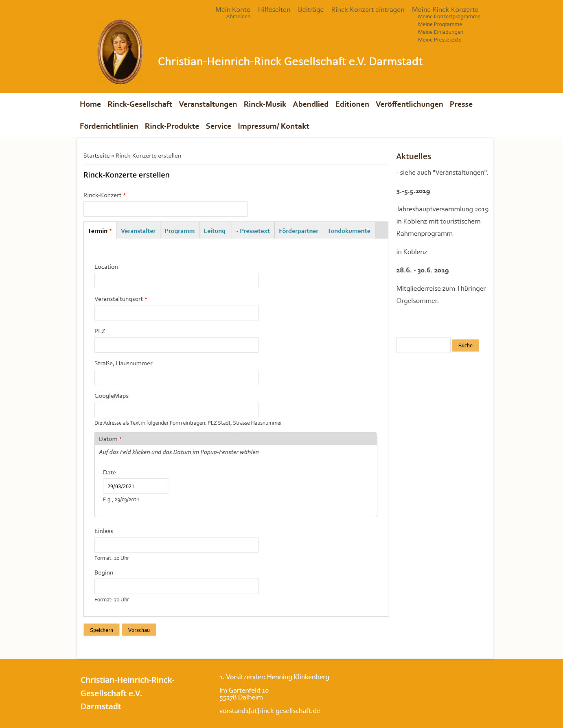Image resolution: width=563 pixels, height=728 pixels.
Task: Open Meine Pressetexte submenu link
Action: point(439,40)
